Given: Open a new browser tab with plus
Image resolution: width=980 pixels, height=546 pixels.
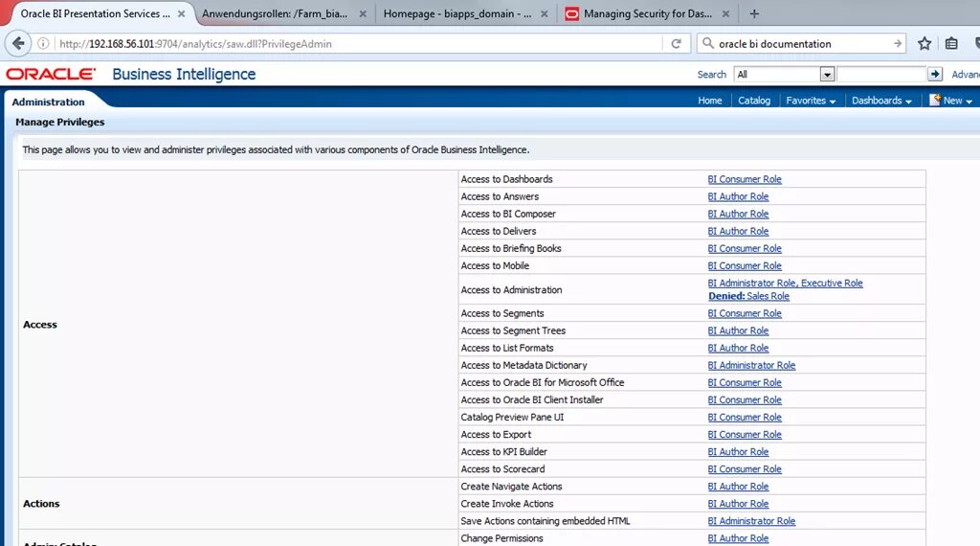Looking at the screenshot, I should coord(754,13).
